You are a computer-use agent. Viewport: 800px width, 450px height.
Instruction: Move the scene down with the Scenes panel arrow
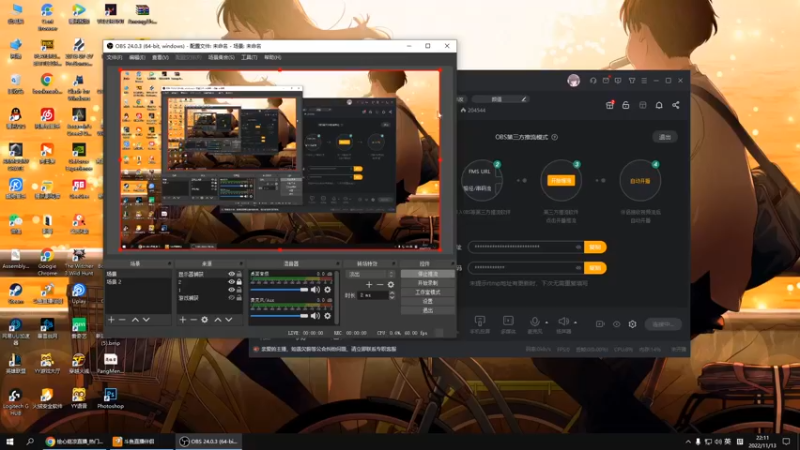click(x=146, y=319)
